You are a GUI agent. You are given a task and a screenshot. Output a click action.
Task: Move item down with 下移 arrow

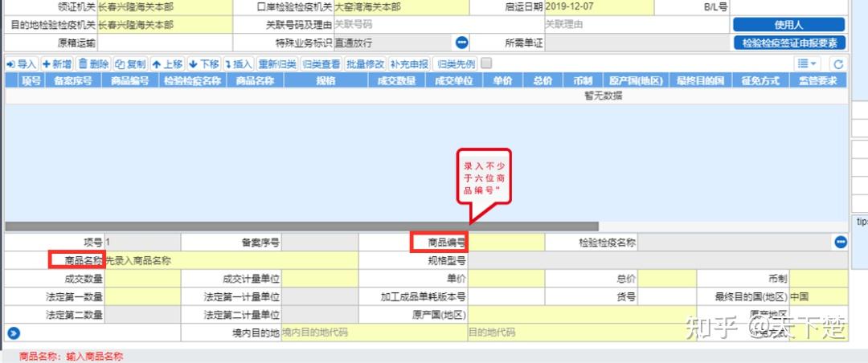pos(203,64)
